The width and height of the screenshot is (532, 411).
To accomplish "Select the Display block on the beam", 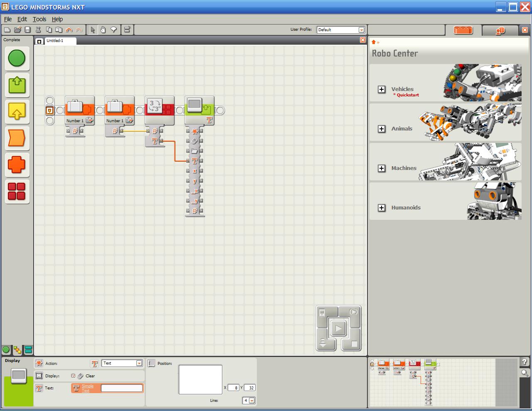I will pyautogui.click(x=199, y=110).
